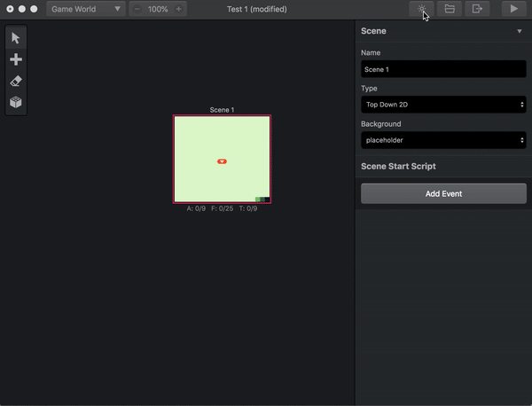Zoom out with the minus button
Image resolution: width=532 pixels, height=406 pixels.
point(137,9)
